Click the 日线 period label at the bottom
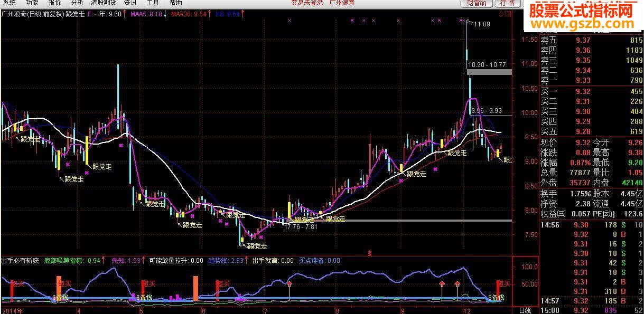Screen dimensions: 644x314 point(525,310)
